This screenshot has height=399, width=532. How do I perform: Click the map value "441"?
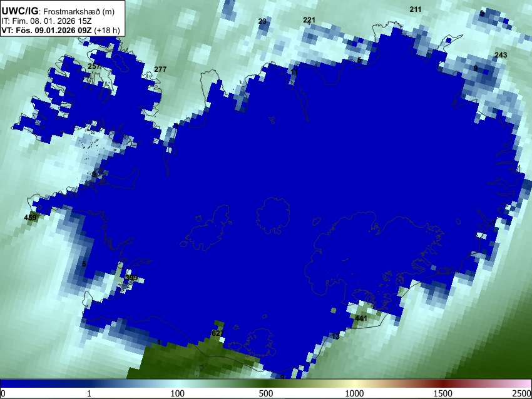point(361,318)
